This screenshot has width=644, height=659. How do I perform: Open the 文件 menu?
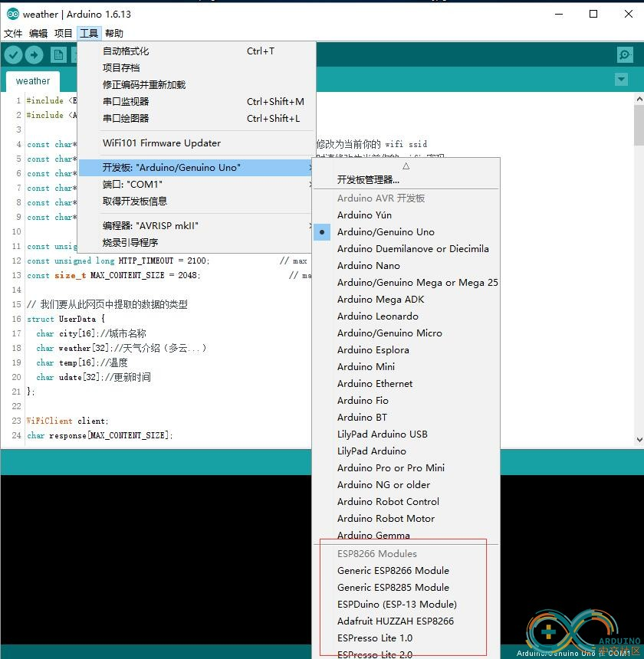point(13,33)
